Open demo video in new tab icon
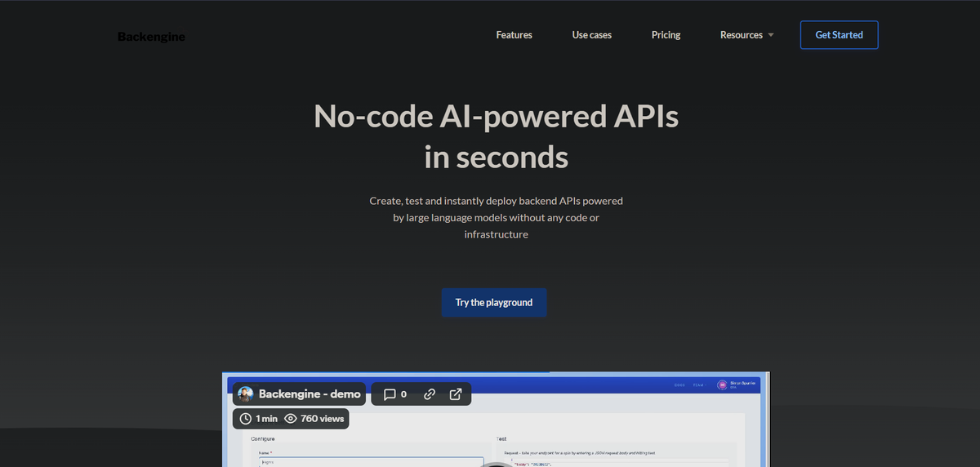Screen dimensions: 980x467 pyautogui.click(x=456, y=394)
